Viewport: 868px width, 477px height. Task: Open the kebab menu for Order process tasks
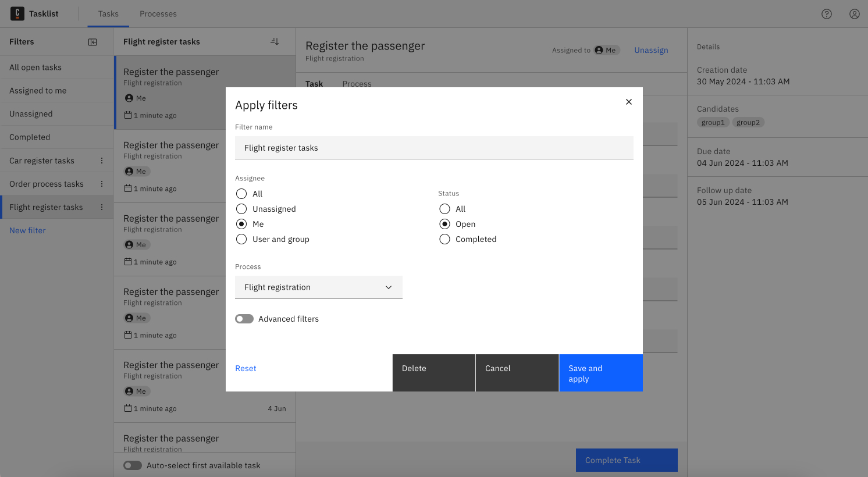[103, 184]
